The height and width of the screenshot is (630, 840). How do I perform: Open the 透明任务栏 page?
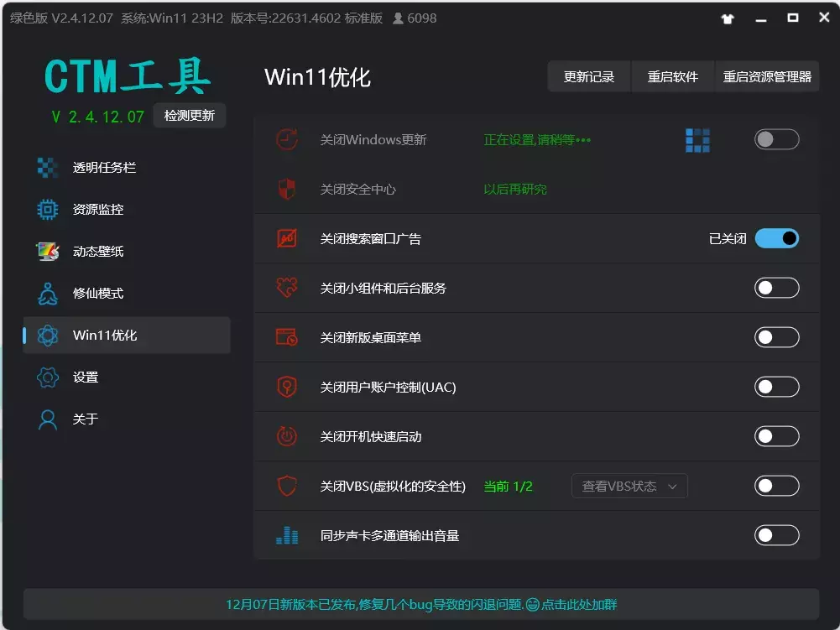tap(127, 168)
